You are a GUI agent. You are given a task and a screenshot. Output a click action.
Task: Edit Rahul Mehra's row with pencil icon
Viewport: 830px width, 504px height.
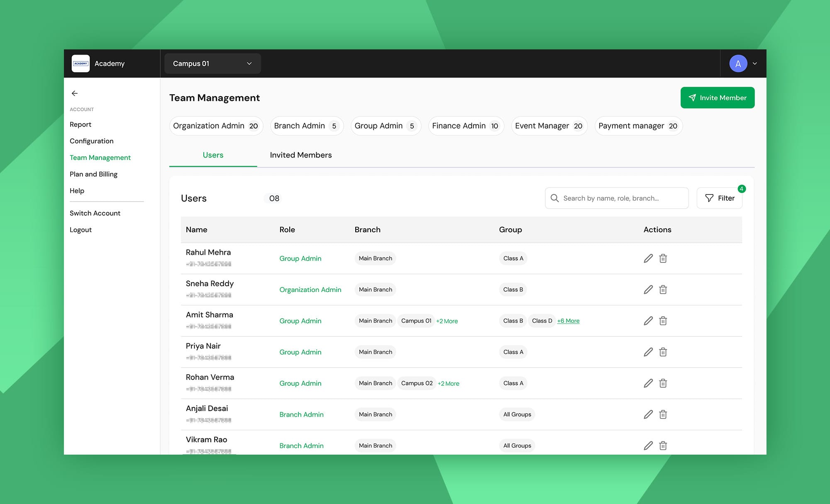pyautogui.click(x=648, y=258)
